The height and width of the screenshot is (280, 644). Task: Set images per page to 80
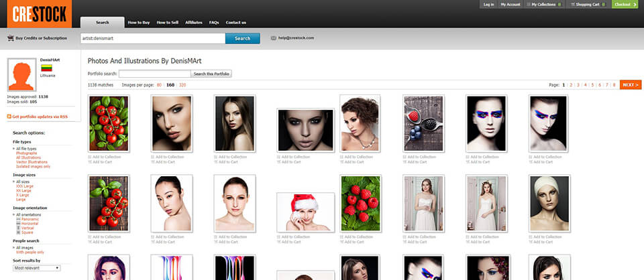click(x=159, y=85)
